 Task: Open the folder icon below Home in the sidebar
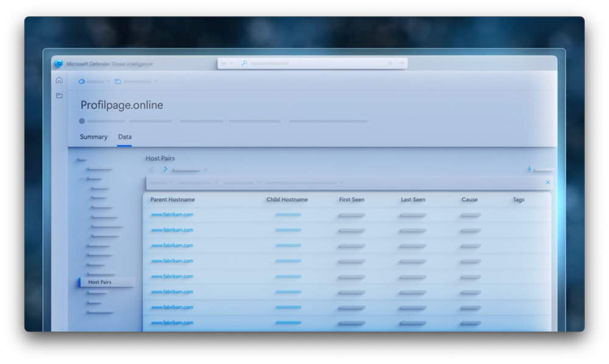tap(59, 96)
